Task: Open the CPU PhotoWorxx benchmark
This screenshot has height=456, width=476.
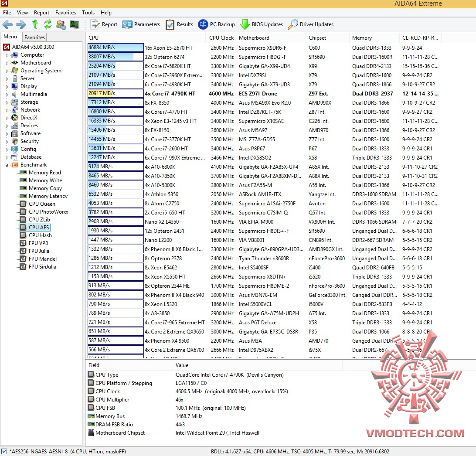Action: point(48,212)
